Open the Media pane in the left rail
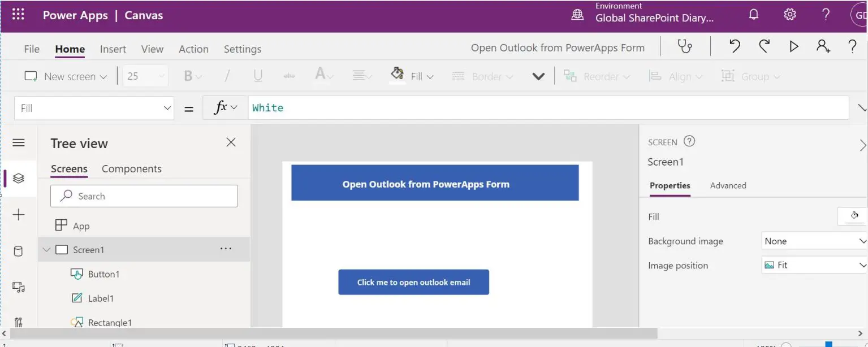868x347 pixels. [x=19, y=287]
